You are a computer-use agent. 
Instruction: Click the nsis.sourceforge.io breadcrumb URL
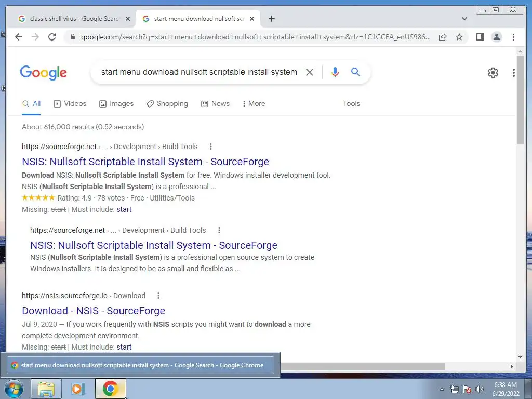(84, 296)
